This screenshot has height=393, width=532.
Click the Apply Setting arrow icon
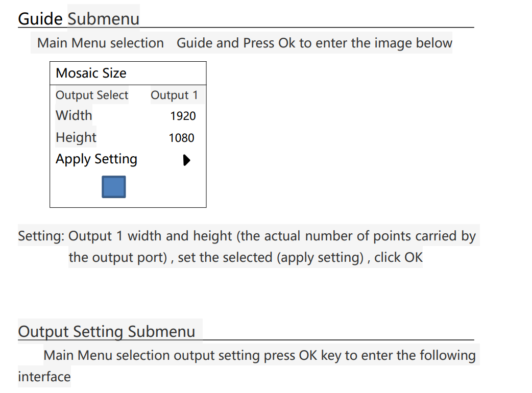(x=186, y=160)
